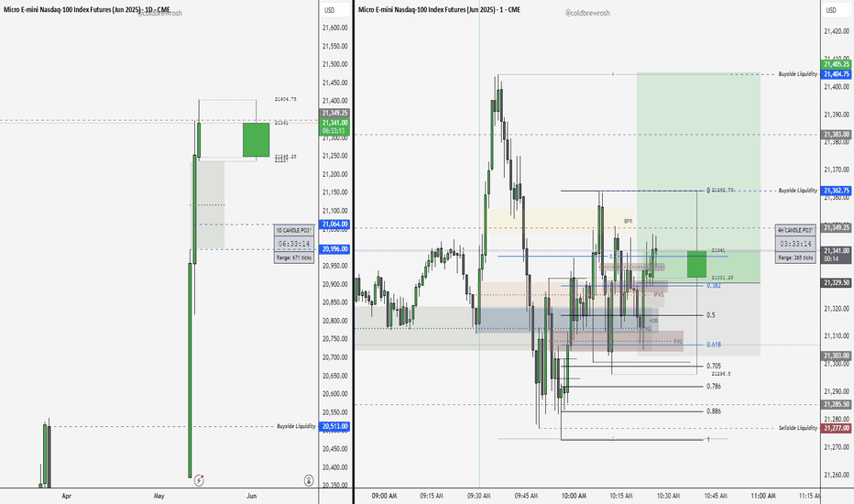Select 21,349.25 label on the 1-minute price axis

837,227
